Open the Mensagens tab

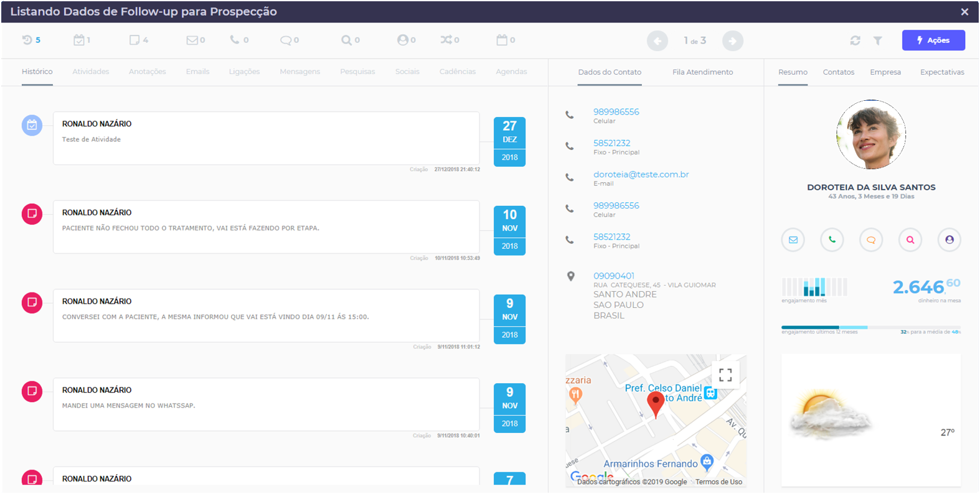point(300,72)
